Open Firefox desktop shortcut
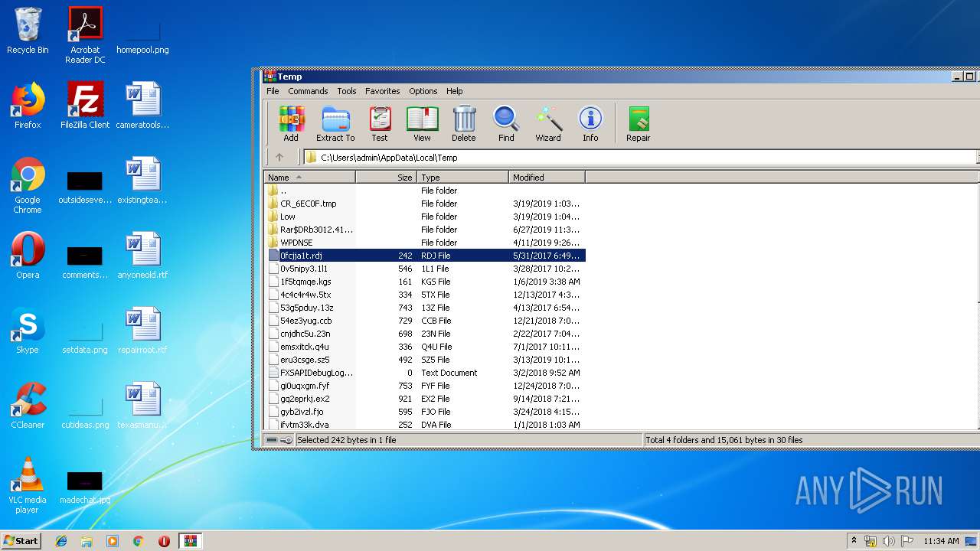 28,106
